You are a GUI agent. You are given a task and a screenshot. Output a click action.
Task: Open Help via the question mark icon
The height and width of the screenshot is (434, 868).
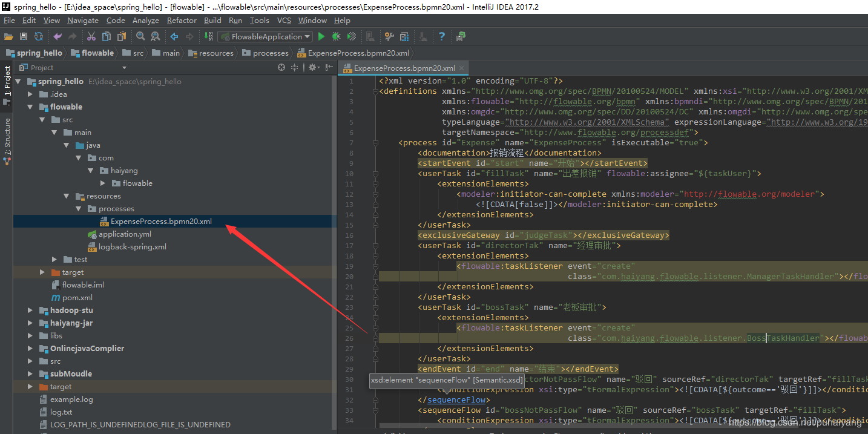[441, 37]
